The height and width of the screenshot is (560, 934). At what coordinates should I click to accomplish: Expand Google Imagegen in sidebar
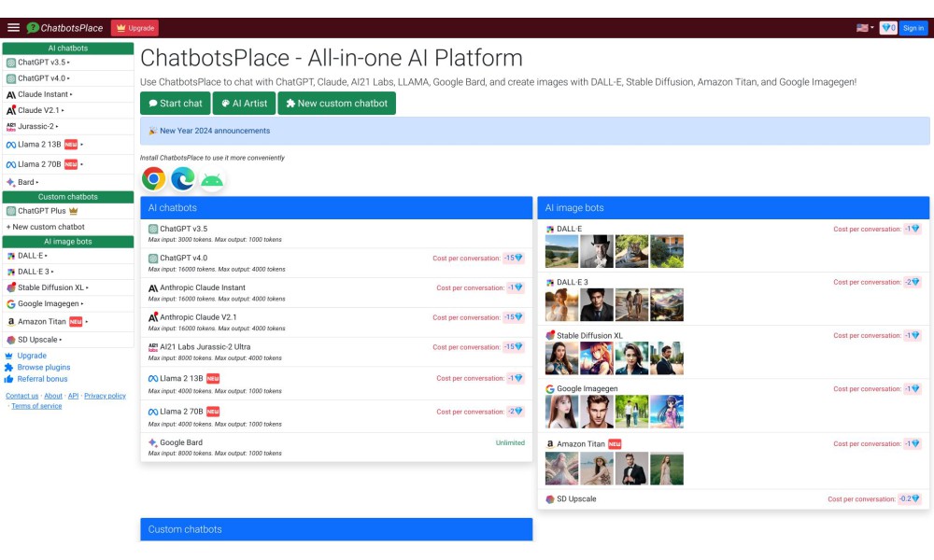click(x=68, y=304)
